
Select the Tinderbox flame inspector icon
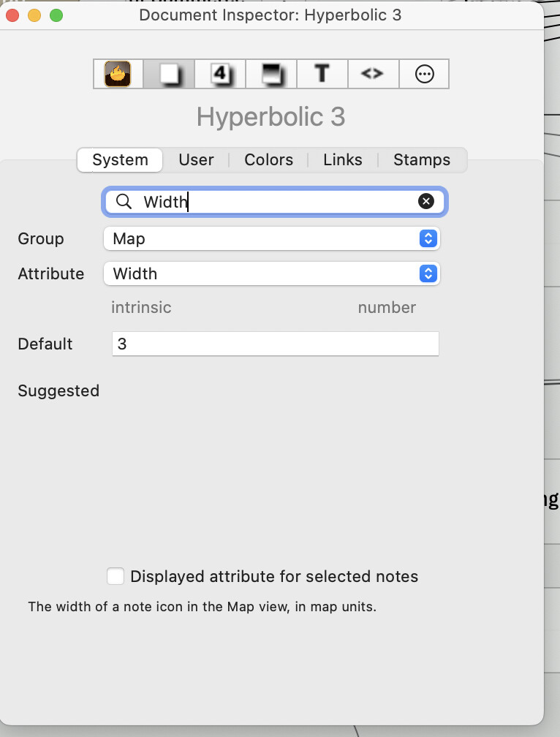(118, 74)
